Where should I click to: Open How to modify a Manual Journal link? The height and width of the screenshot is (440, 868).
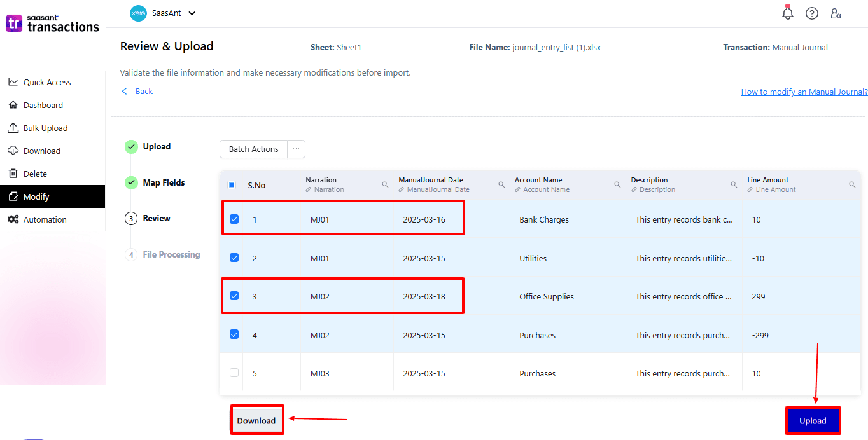[x=804, y=92]
